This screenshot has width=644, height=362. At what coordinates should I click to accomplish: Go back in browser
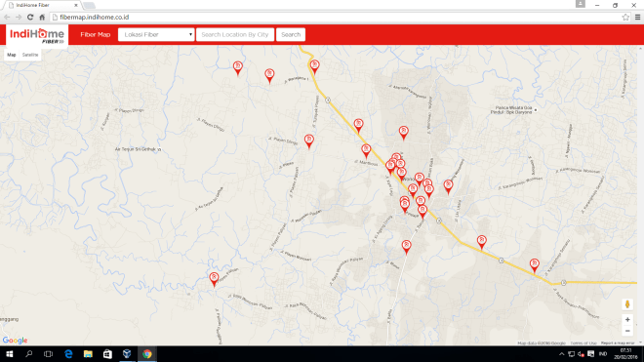pyautogui.click(x=7, y=18)
